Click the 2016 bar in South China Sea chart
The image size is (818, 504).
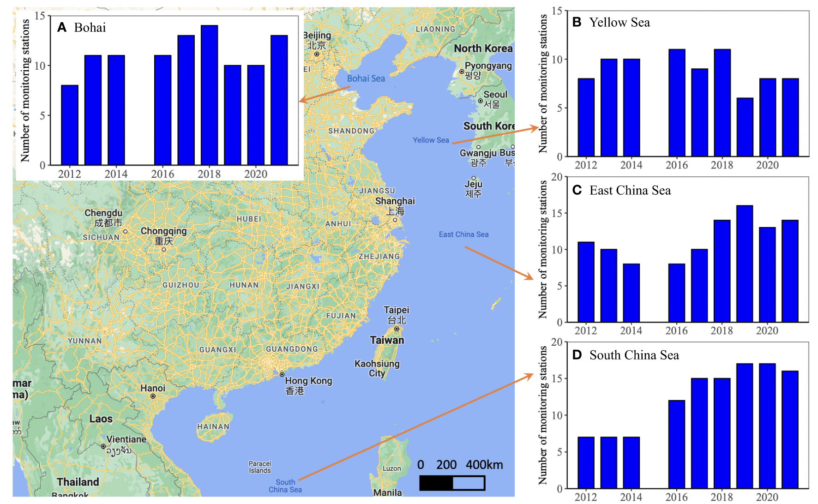point(676,444)
